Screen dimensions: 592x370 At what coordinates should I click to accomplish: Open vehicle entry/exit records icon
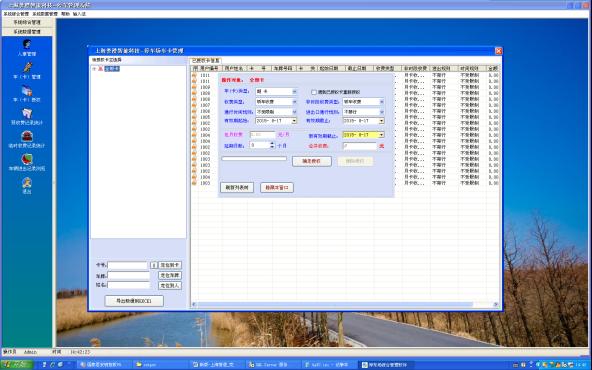(x=27, y=159)
